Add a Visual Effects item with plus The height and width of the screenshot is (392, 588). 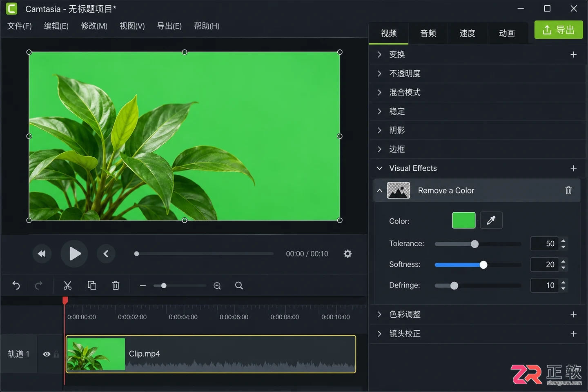click(x=573, y=168)
